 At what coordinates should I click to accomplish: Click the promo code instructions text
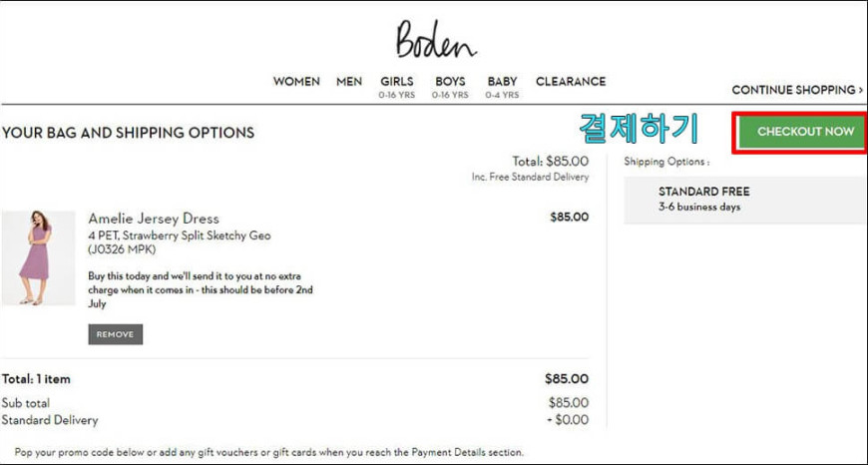(268, 452)
